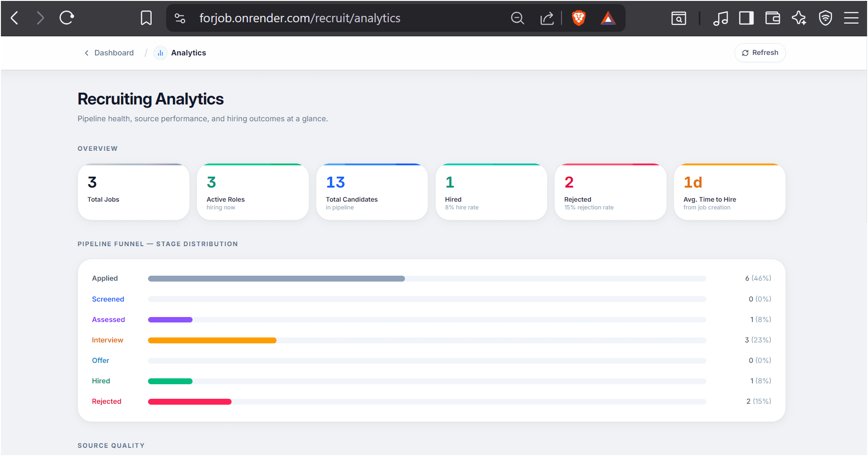Click the Applied stage label
868x456 pixels.
tap(105, 278)
